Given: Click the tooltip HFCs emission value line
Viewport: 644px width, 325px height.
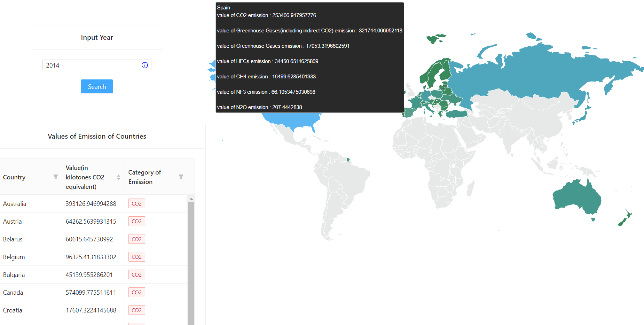Looking at the screenshot, I should pos(268,61).
